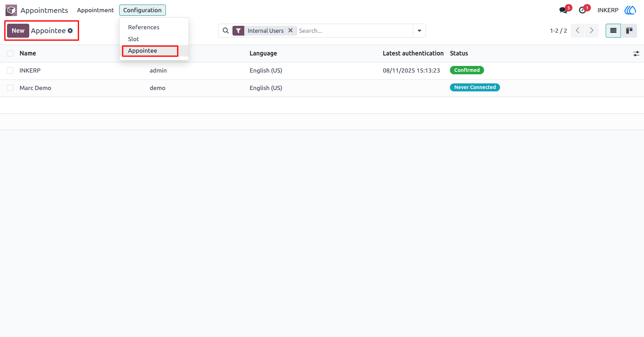The image size is (644, 337).
Task: Click the record pager 1-2 / 2
Action: coord(558,31)
